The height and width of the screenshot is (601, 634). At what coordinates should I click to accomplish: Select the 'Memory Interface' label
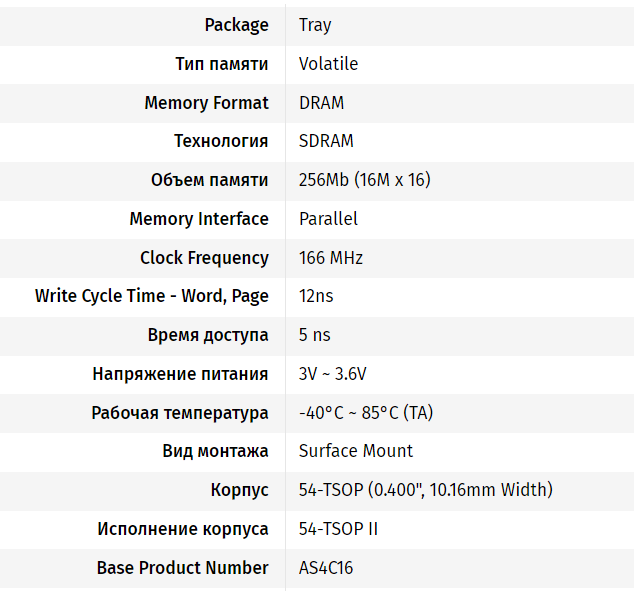pyautogui.click(x=199, y=219)
